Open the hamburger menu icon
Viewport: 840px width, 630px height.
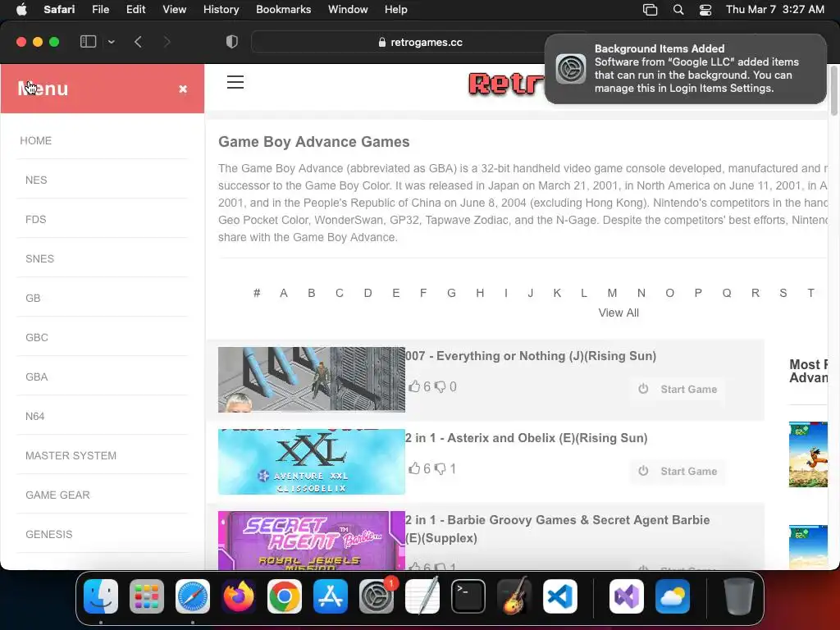(235, 82)
